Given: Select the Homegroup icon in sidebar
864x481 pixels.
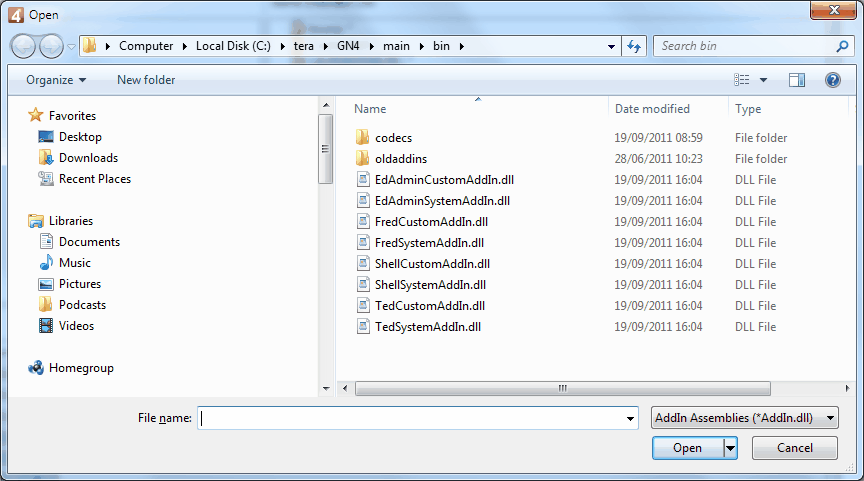Looking at the screenshot, I should click(36, 368).
